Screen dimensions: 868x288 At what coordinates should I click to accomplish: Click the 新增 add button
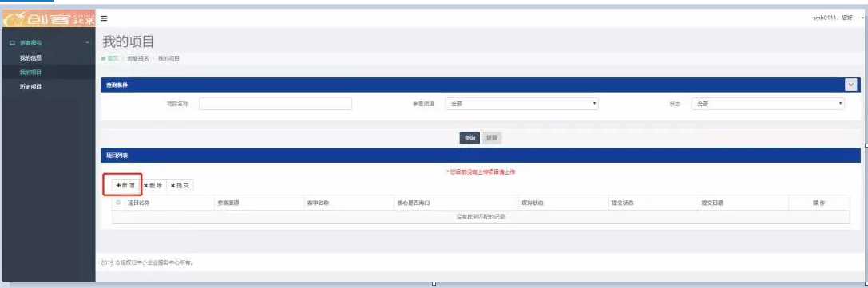125,186
